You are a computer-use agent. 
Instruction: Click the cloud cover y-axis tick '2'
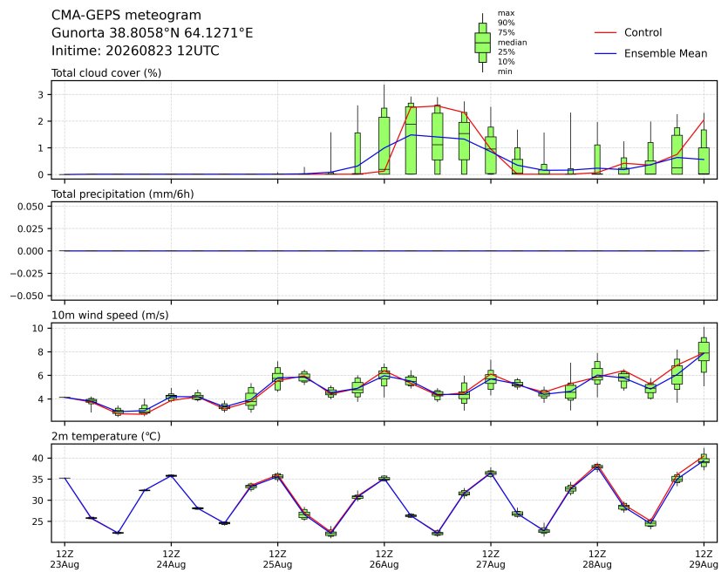[x=41, y=122]
